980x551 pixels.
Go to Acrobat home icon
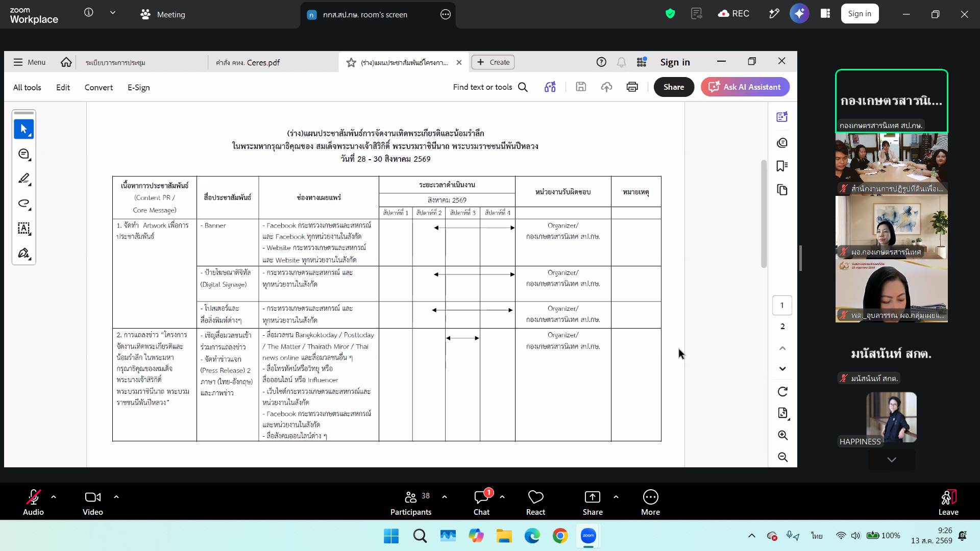(x=66, y=62)
